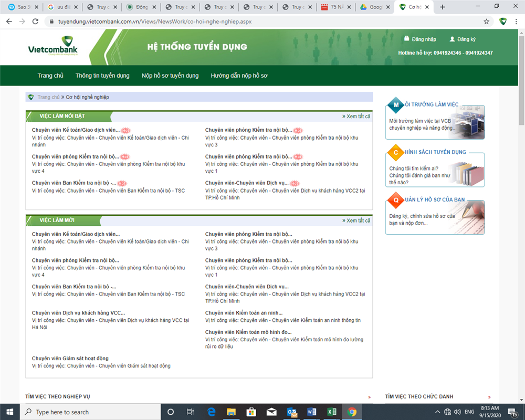Open the Mail app on the taskbar

[x=271, y=412]
